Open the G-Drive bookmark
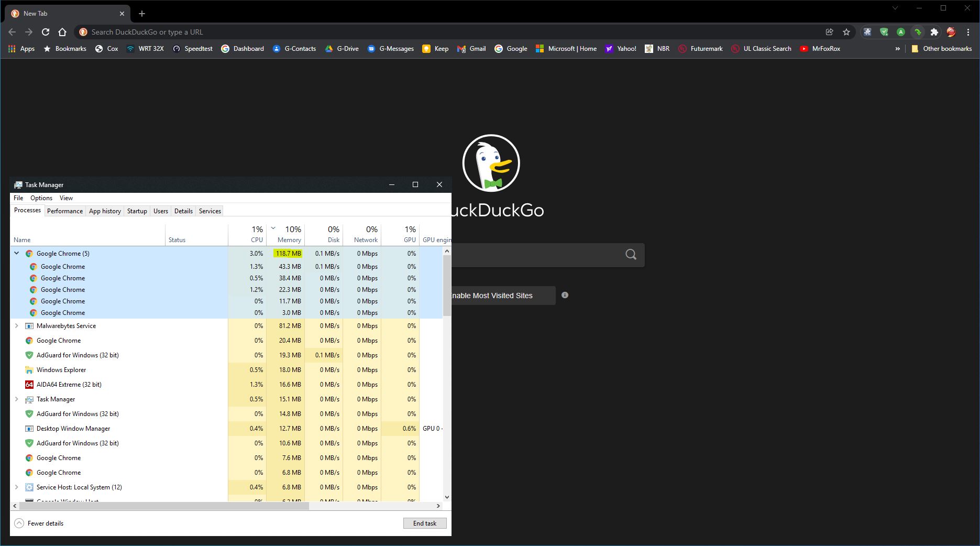Image resolution: width=980 pixels, height=546 pixels. click(342, 49)
